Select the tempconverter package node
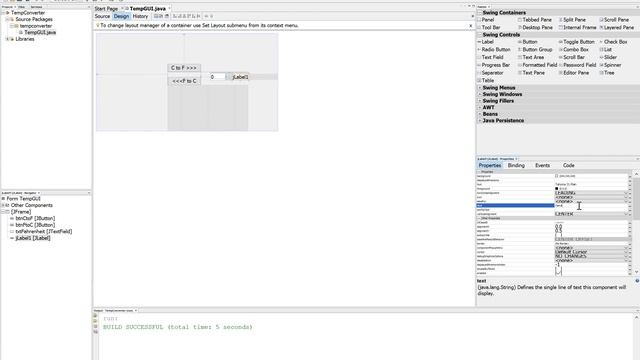640x360 pixels. 36,26
